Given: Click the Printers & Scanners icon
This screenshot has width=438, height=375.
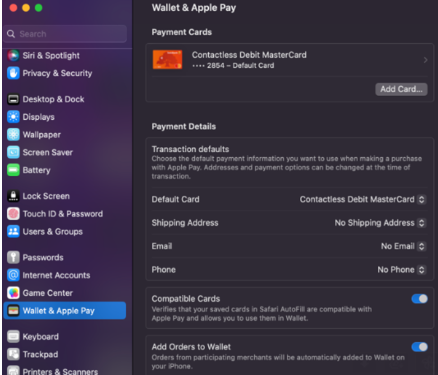Looking at the screenshot, I should click(x=13, y=371).
